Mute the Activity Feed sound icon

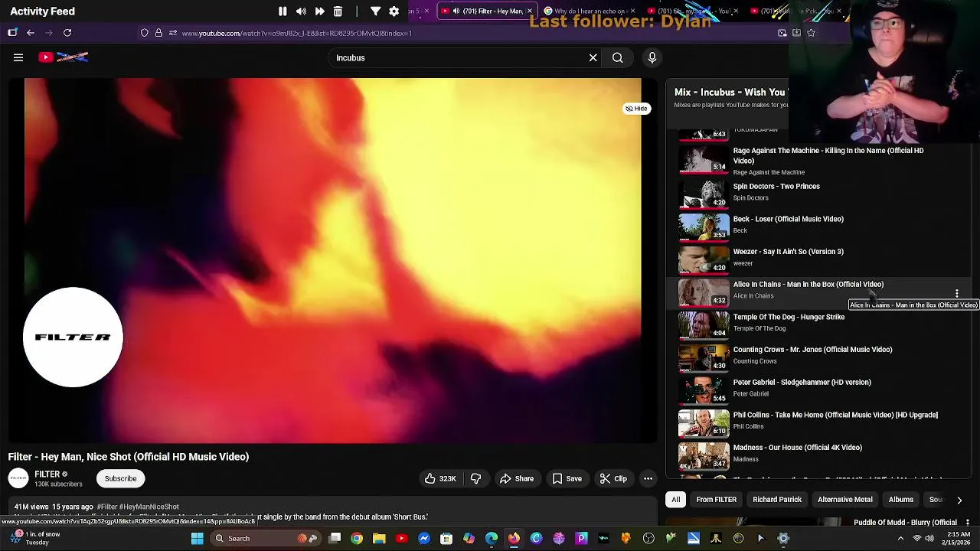[x=301, y=11]
